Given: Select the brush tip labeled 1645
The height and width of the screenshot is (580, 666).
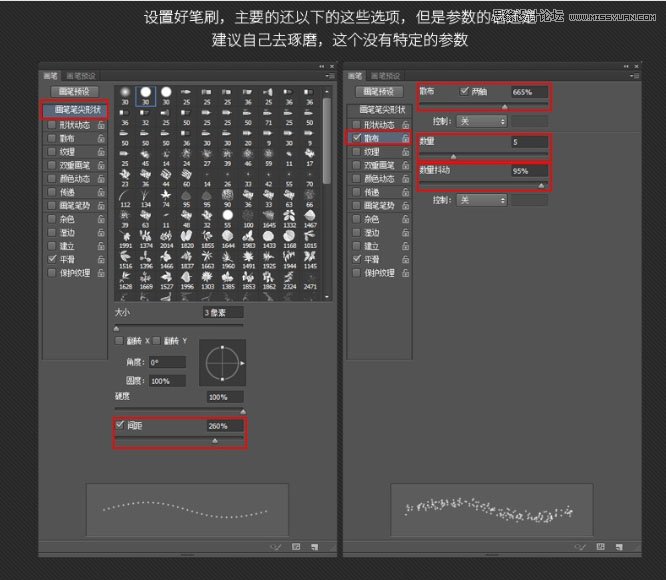Looking at the screenshot, I should tap(269, 219).
